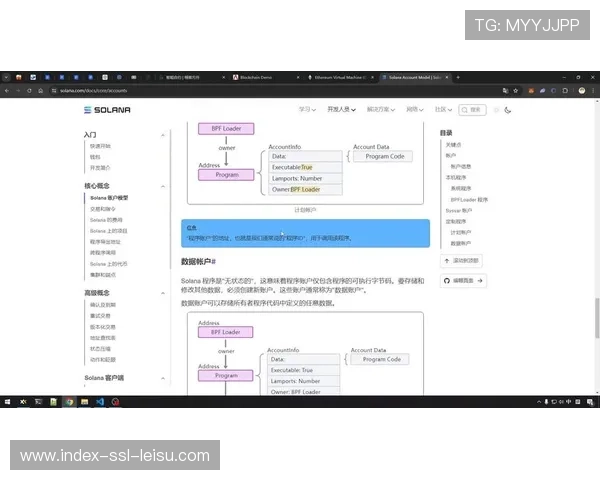
Task: Open browser home page icon
Action: click(41, 91)
